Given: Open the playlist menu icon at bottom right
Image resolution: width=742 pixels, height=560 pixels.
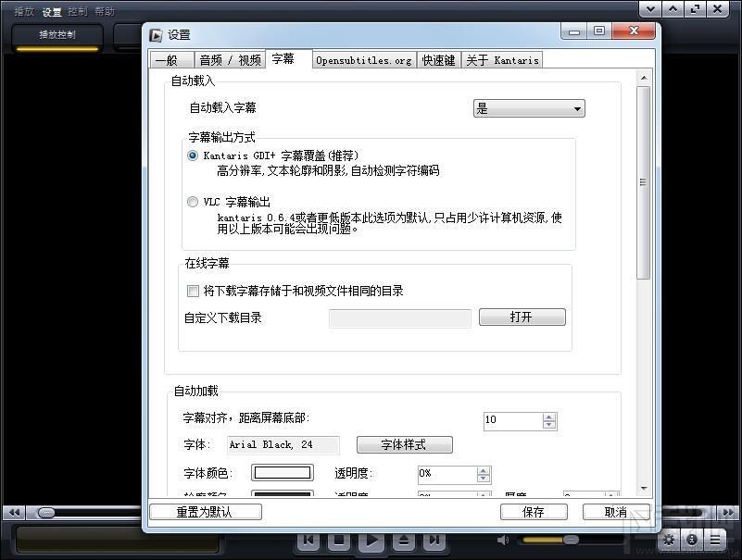Looking at the screenshot, I should (714, 540).
